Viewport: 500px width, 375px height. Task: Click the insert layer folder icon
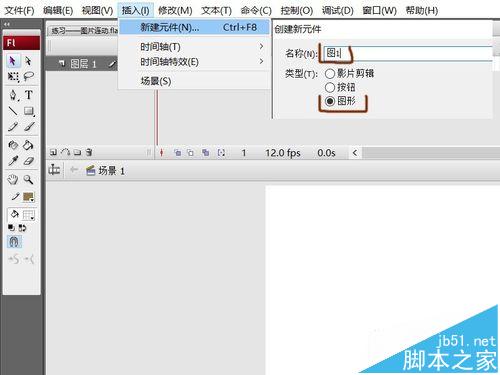tap(77, 152)
